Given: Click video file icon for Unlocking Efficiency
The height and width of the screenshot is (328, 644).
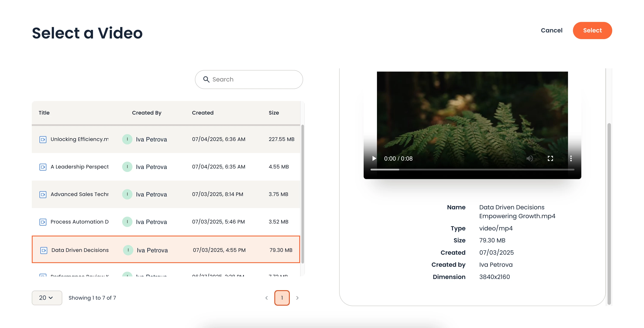Looking at the screenshot, I should pos(43,139).
